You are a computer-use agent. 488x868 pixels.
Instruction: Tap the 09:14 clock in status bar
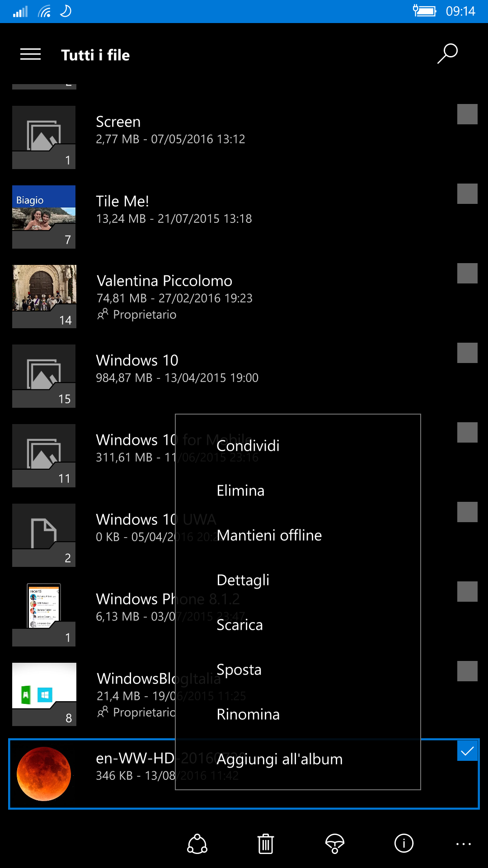(x=460, y=11)
